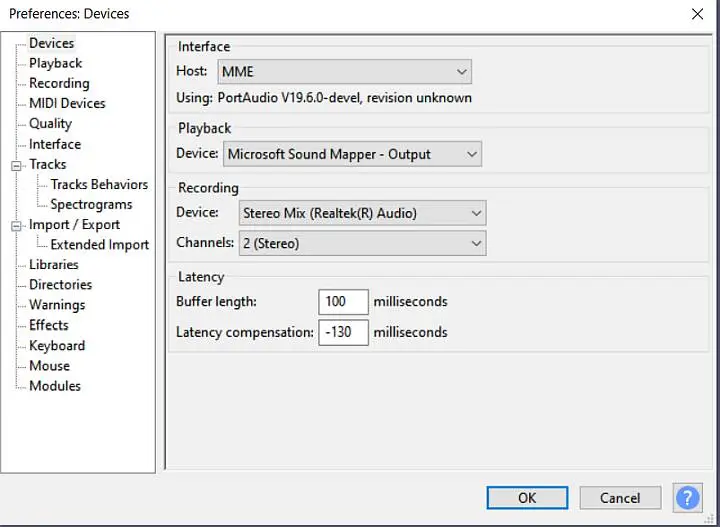Select Modules in the category list

[55, 385]
